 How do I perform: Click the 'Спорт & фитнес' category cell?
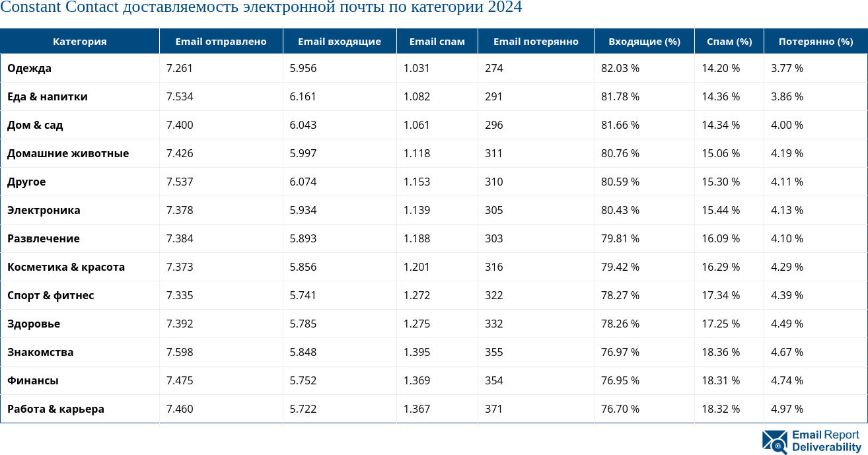51,295
